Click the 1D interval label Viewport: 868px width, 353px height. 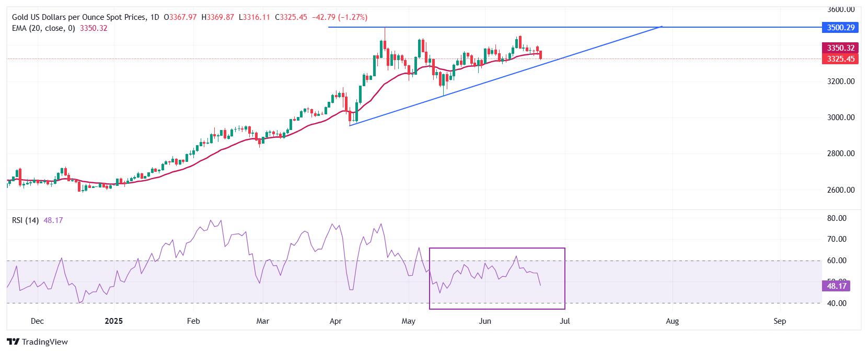coord(154,17)
